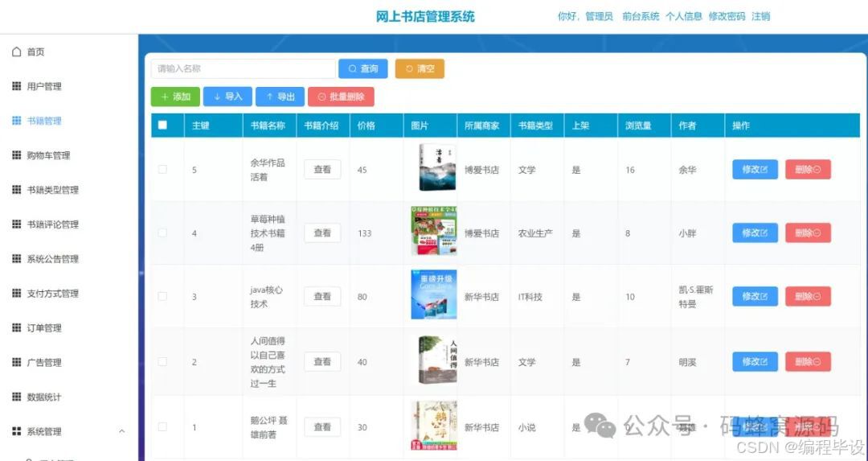Click 查看 for java核心技术 row
Viewport: 868px width, 461px height.
click(x=322, y=296)
